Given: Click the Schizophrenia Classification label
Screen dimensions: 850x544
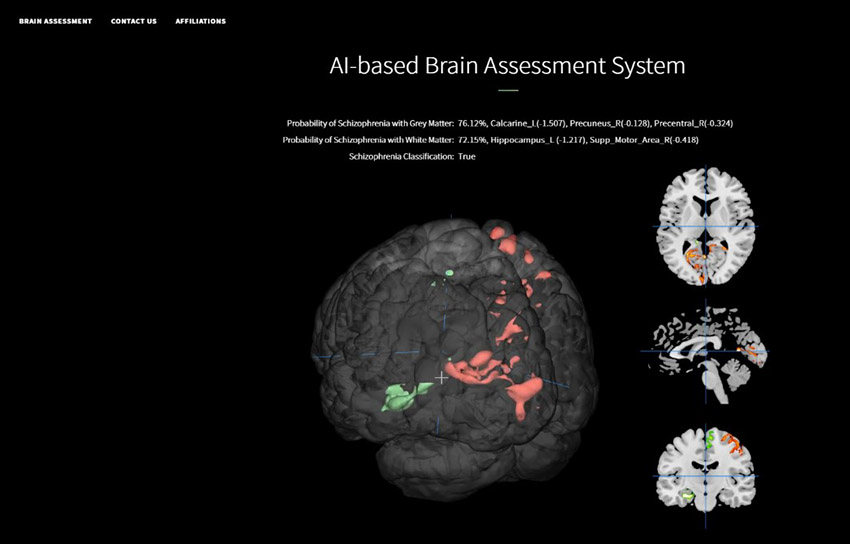Looking at the screenshot, I should pos(402,157).
